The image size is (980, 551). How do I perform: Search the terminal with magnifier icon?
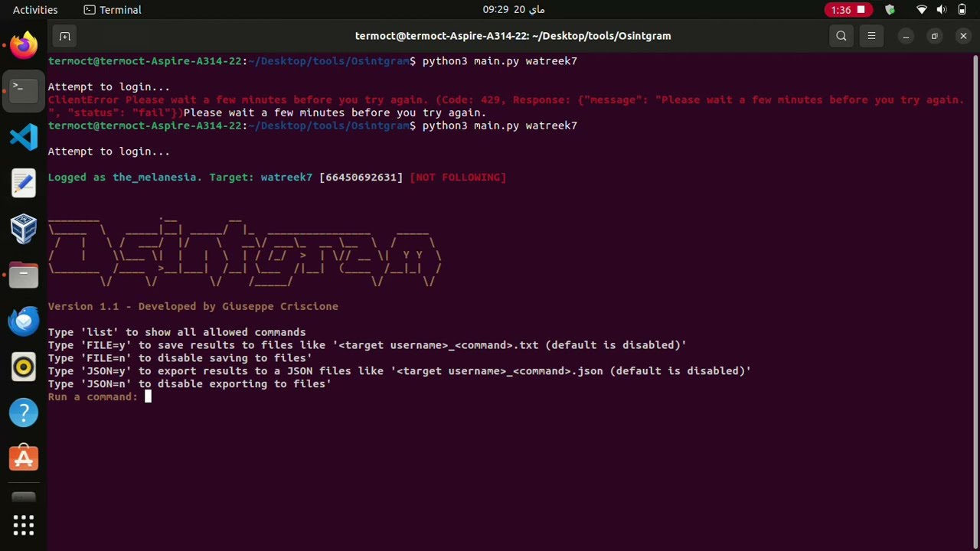pyautogui.click(x=841, y=36)
